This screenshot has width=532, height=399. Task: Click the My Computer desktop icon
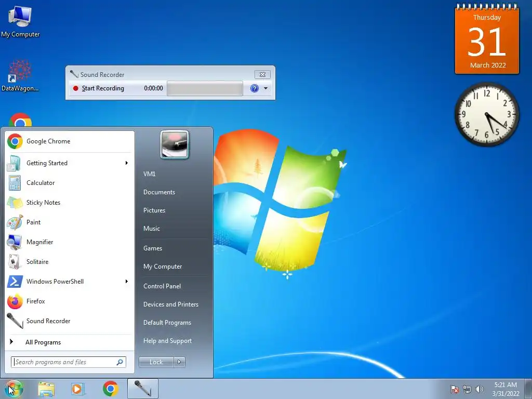coord(20,22)
